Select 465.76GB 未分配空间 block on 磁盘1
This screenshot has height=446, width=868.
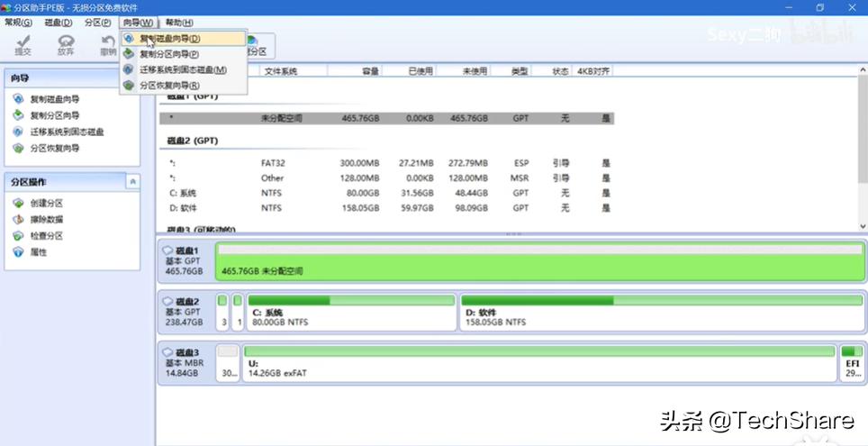pos(539,261)
